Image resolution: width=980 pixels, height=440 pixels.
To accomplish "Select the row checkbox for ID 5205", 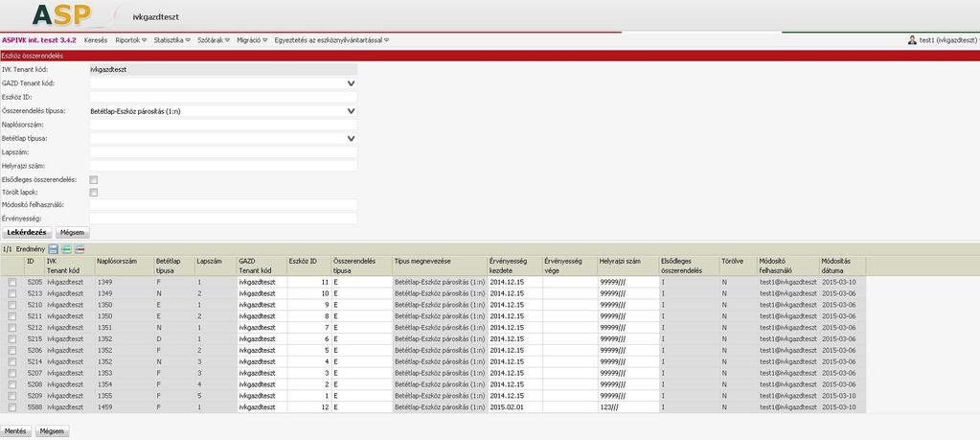I will pos(11,283).
